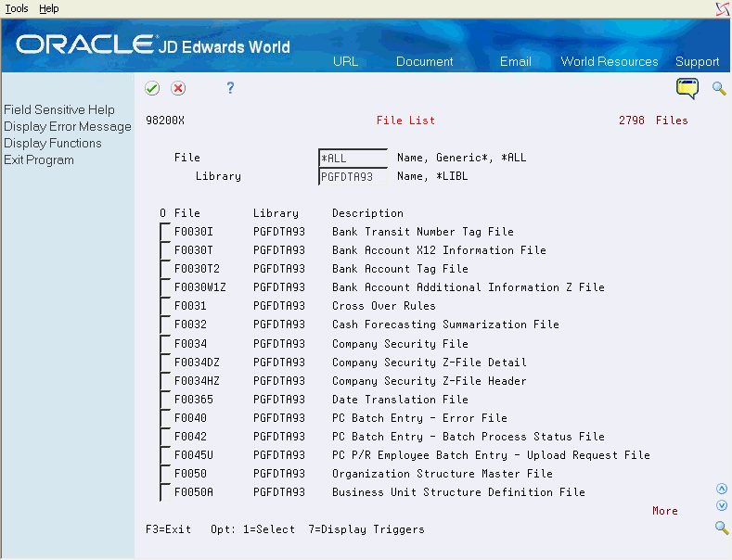Viewport: 732px width, 560px height.
Task: Select Field Sensitive Help link
Action: click(59, 109)
